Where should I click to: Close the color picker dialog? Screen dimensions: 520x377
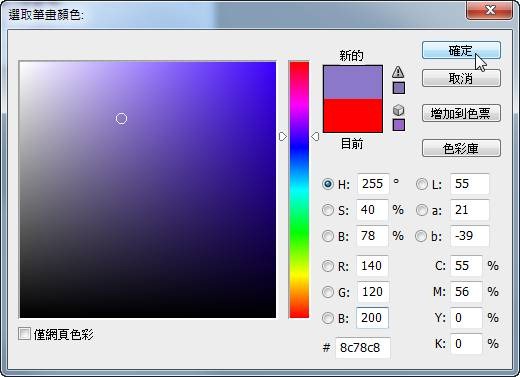pos(490,10)
